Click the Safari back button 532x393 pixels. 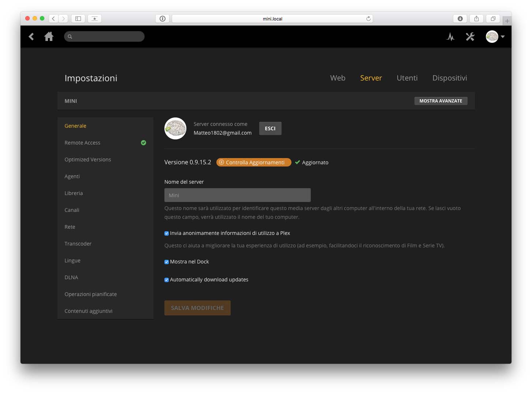53,19
